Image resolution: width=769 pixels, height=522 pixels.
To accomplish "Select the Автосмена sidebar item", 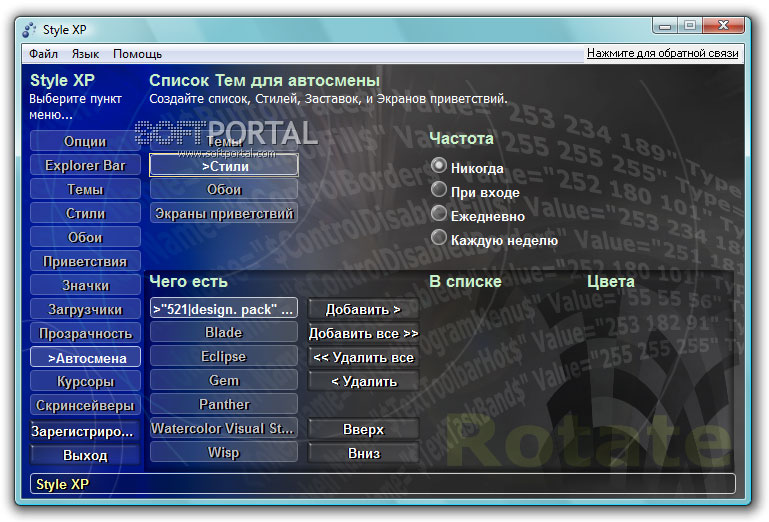I will (85, 358).
